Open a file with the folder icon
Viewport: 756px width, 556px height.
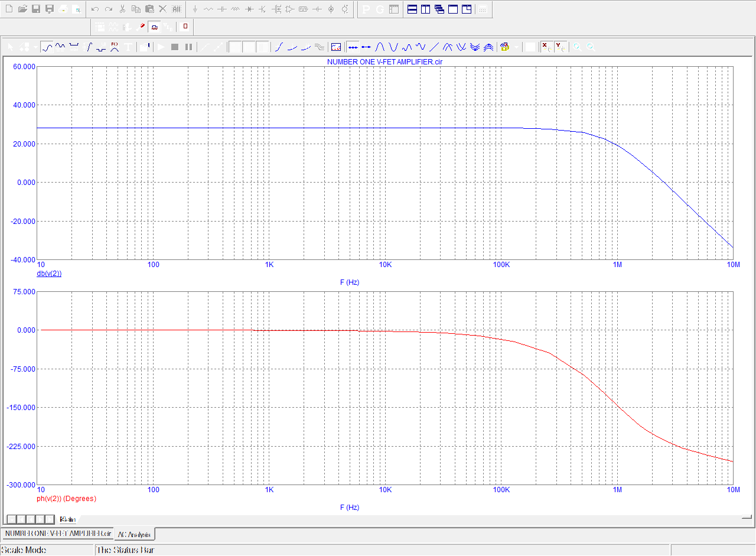[x=22, y=9]
